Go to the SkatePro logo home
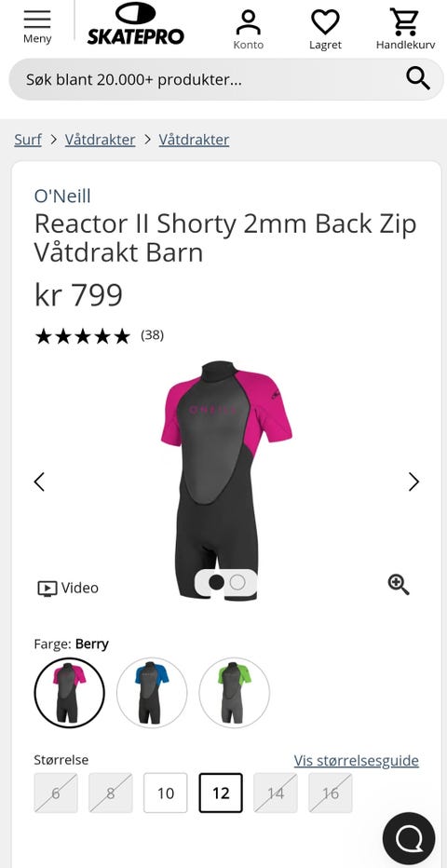447x868 pixels. (136, 23)
